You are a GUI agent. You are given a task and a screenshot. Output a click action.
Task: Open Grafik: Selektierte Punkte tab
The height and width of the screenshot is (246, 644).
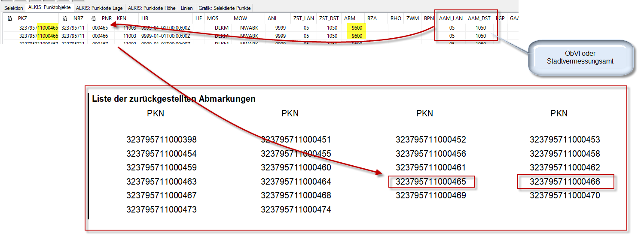(x=225, y=8)
